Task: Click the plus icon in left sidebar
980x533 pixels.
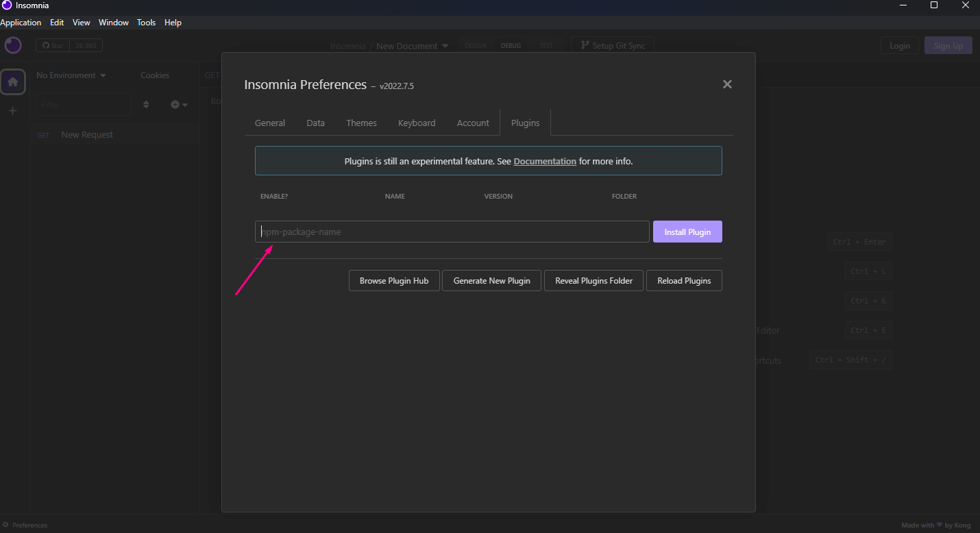Action: pos(12,110)
